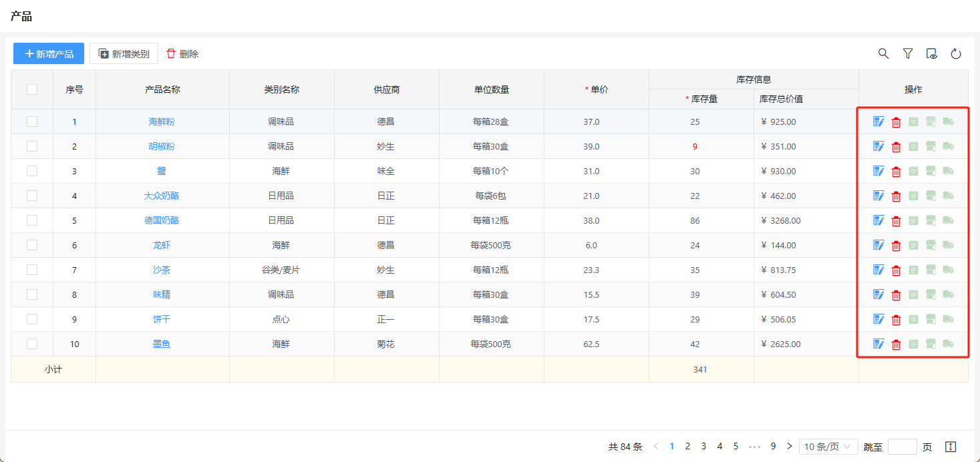Open the 10 条/页 page size dropdown
The width and height of the screenshot is (980, 462).
(828, 447)
